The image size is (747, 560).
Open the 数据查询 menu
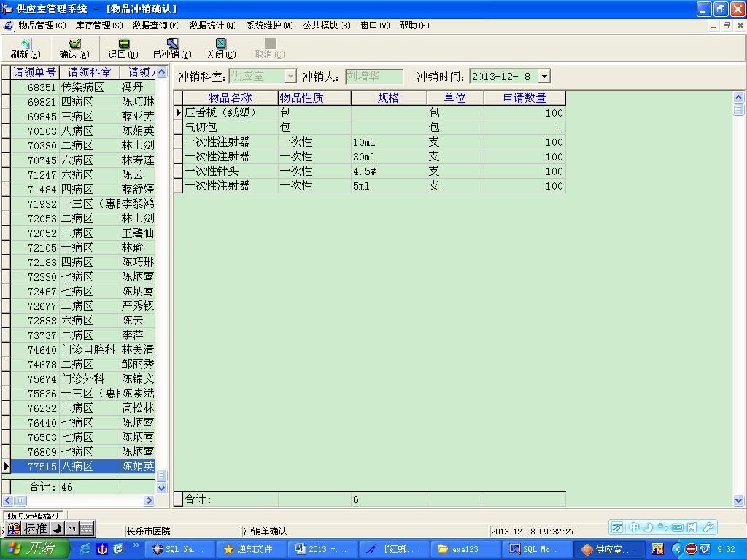click(156, 26)
